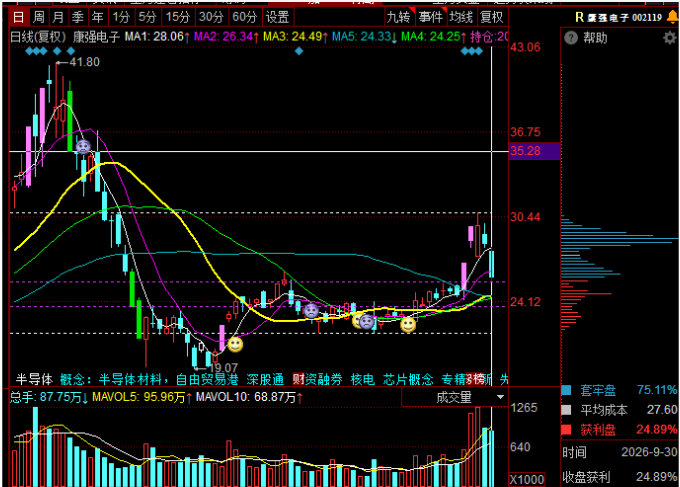Switch to the weekly 周 chart period
The image size is (680, 487).
click(x=39, y=17)
